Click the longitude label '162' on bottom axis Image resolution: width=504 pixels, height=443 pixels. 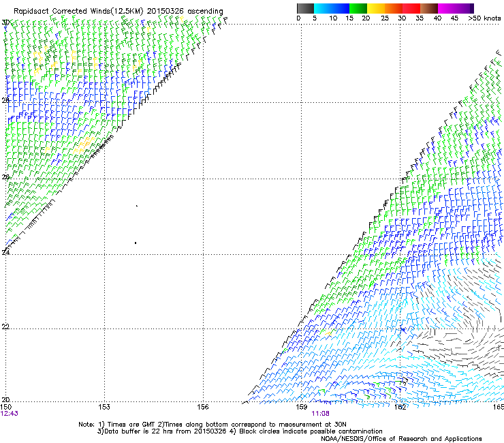tap(400, 407)
